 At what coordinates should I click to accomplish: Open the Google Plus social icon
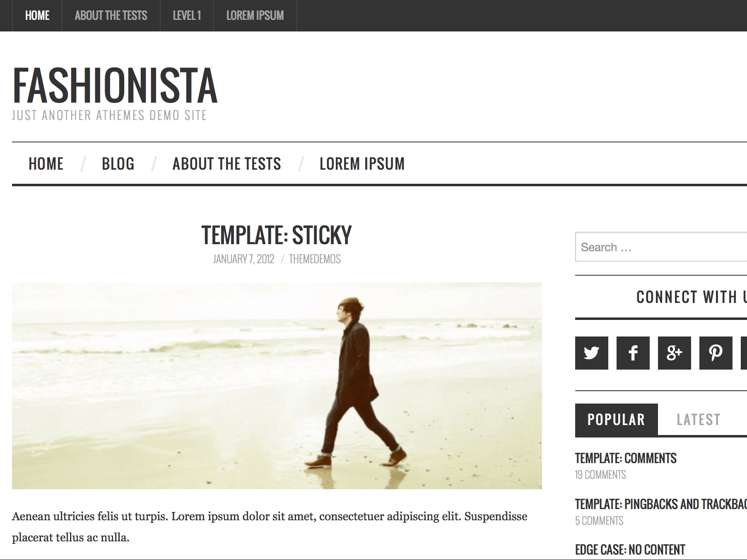point(674,353)
